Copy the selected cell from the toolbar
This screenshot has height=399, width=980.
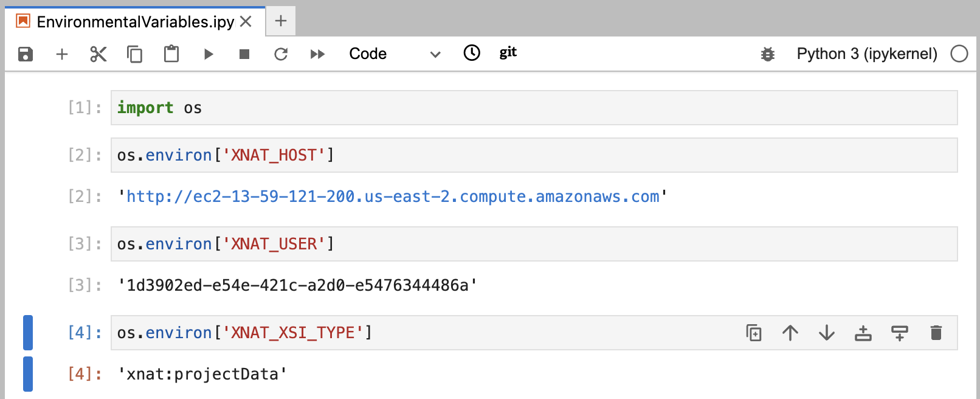[134, 54]
